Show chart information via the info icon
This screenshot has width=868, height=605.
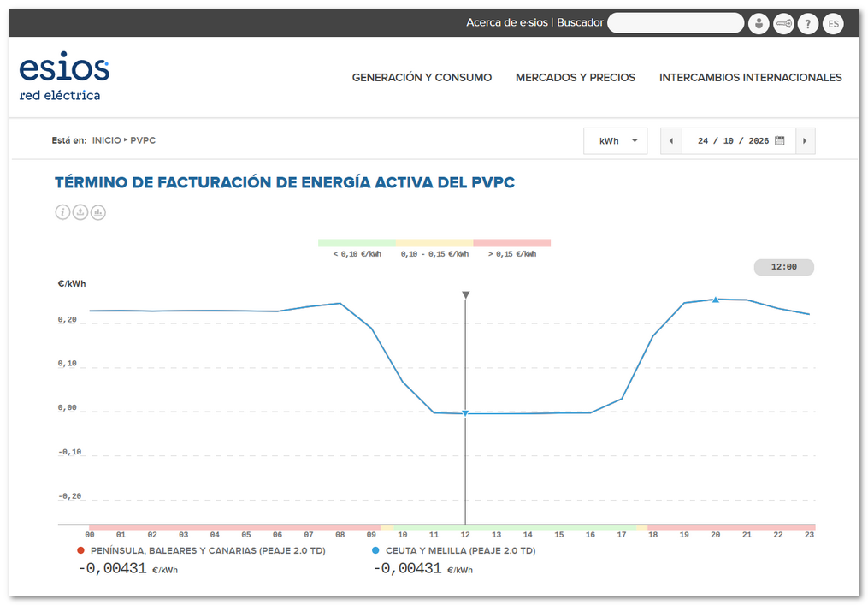[x=62, y=212]
